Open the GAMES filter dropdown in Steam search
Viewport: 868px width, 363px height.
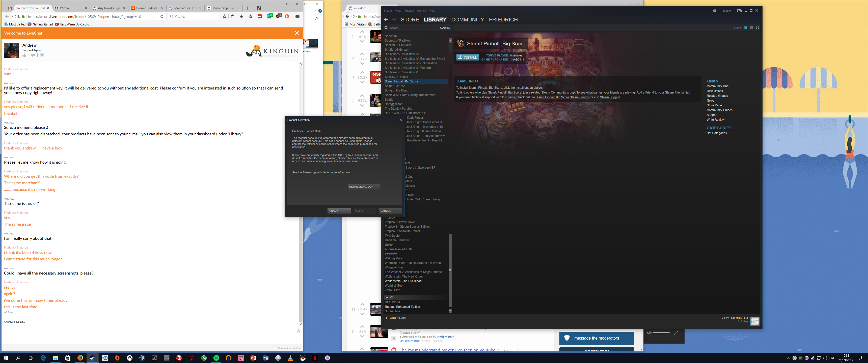tap(445, 28)
